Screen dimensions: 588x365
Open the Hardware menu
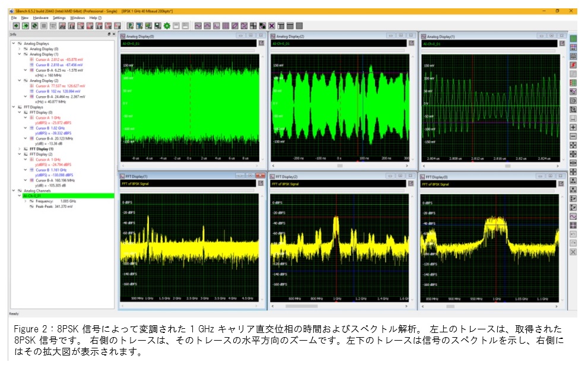40,18
